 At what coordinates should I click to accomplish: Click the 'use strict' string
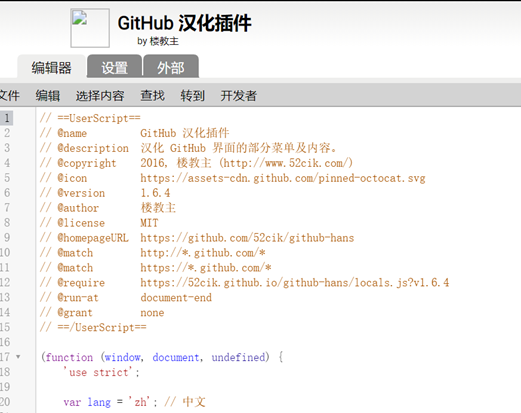tap(98, 372)
